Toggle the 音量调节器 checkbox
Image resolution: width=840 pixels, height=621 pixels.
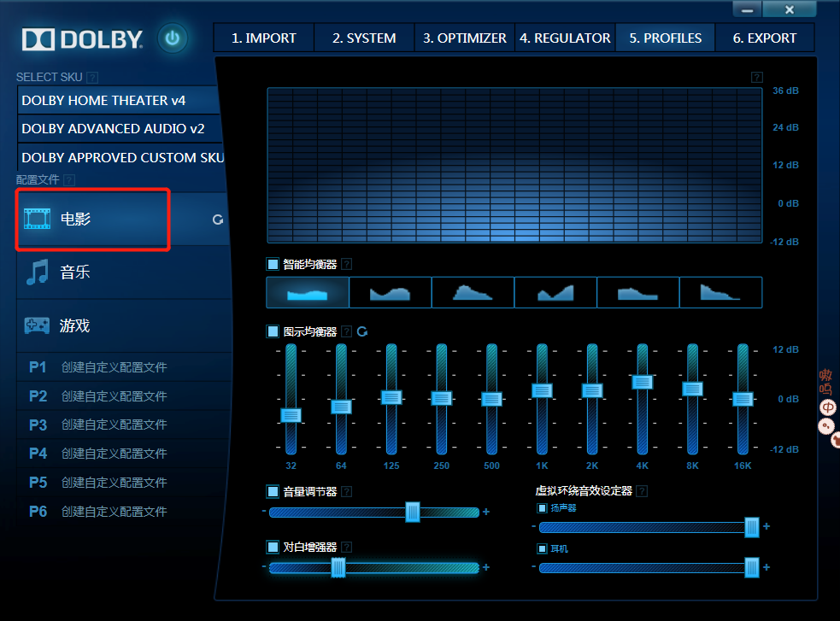[x=273, y=491]
